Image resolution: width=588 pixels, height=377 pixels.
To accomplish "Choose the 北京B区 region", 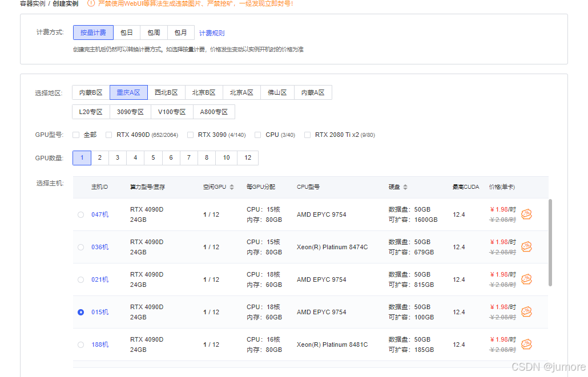I will point(204,92).
